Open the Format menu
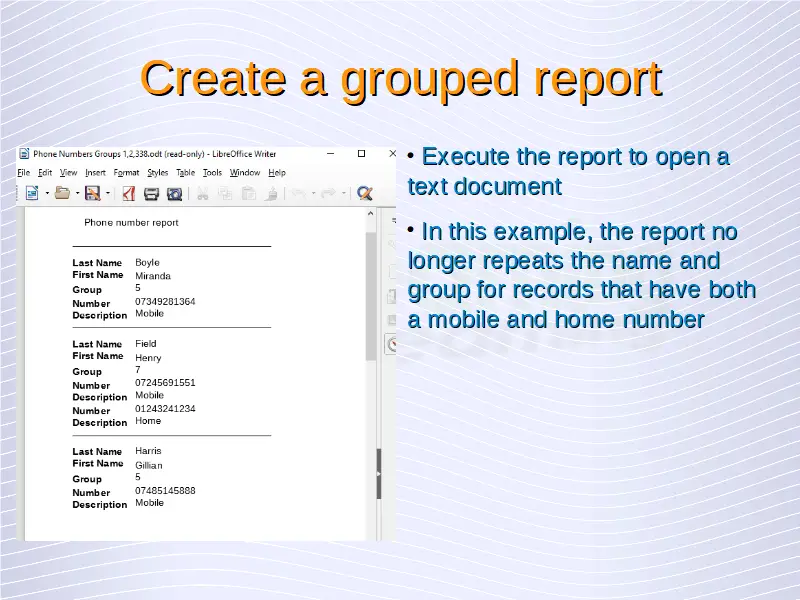 (126, 172)
